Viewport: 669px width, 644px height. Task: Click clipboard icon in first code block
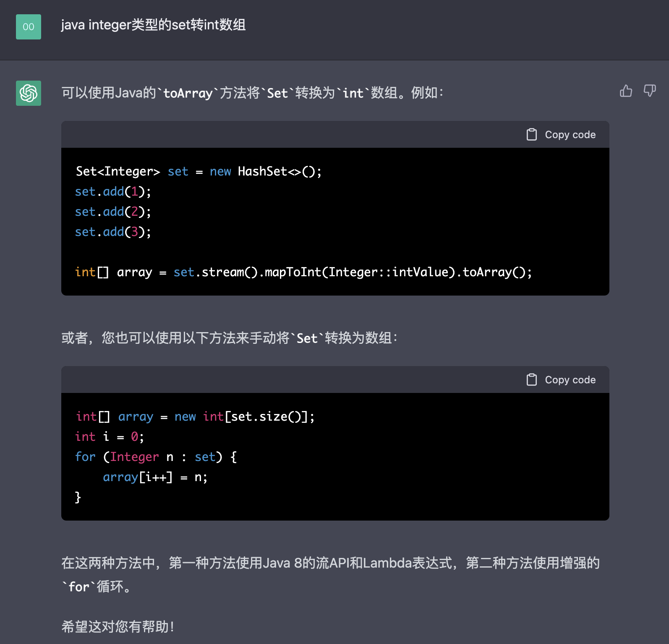coord(532,134)
